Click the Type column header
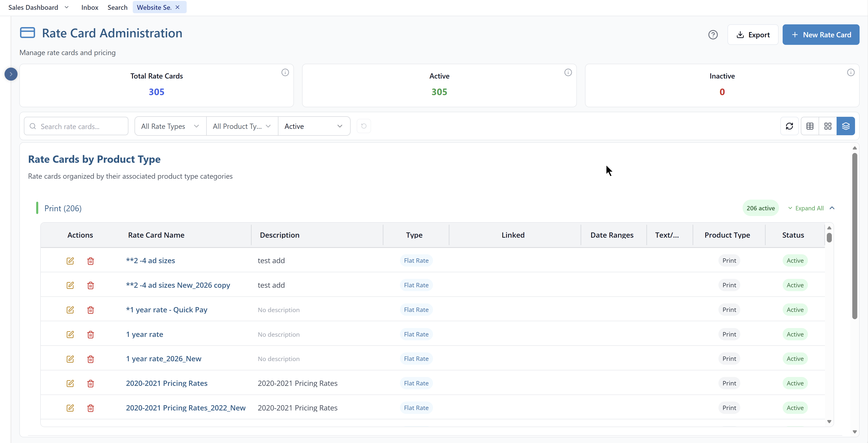This screenshot has height=443, width=868. pyautogui.click(x=414, y=235)
